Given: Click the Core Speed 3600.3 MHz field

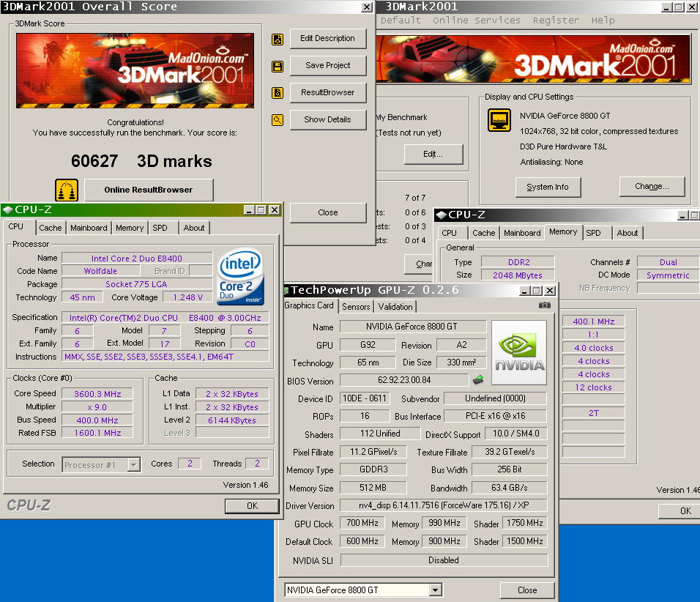Looking at the screenshot, I should tap(97, 394).
